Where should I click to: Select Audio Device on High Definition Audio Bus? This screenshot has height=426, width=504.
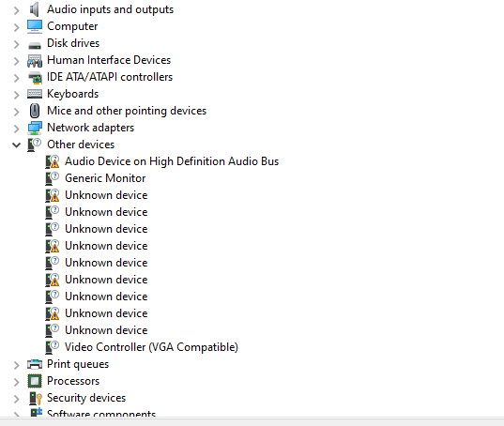pos(172,161)
